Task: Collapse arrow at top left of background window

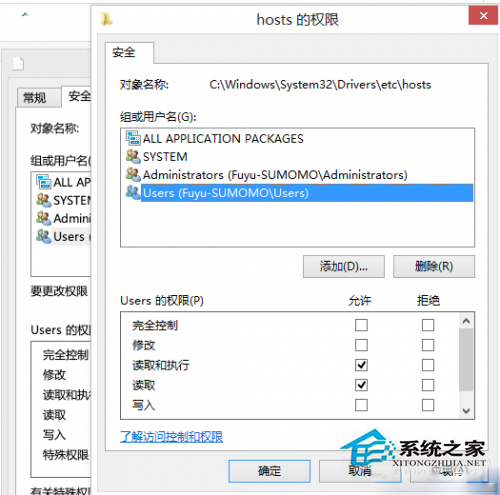Action: [25, 14]
